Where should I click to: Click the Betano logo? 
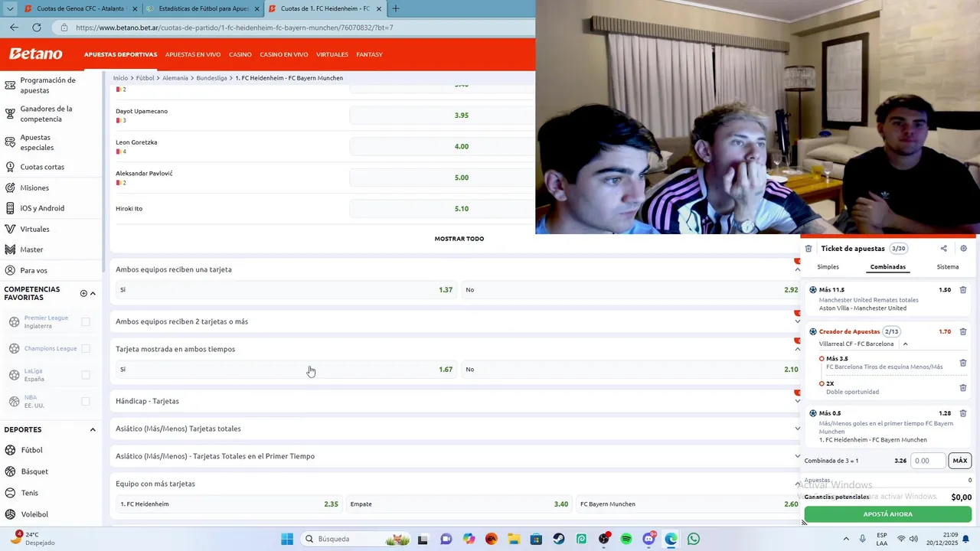35,54
